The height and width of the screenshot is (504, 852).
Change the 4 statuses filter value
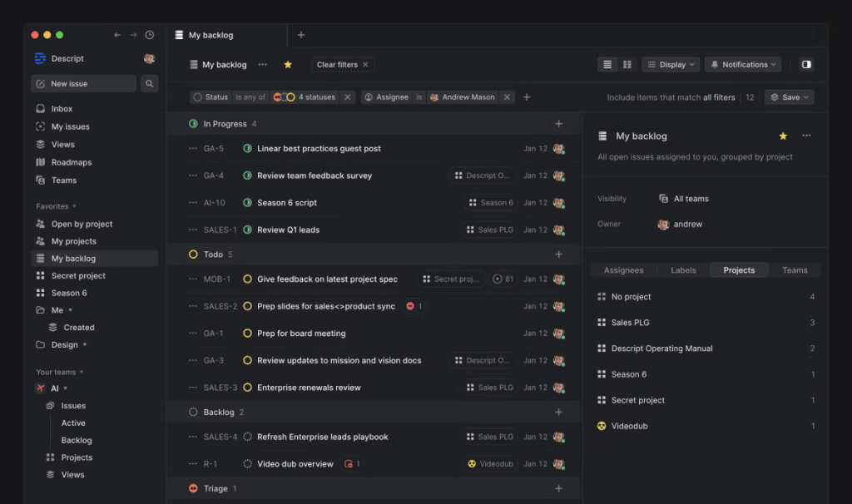(x=305, y=97)
